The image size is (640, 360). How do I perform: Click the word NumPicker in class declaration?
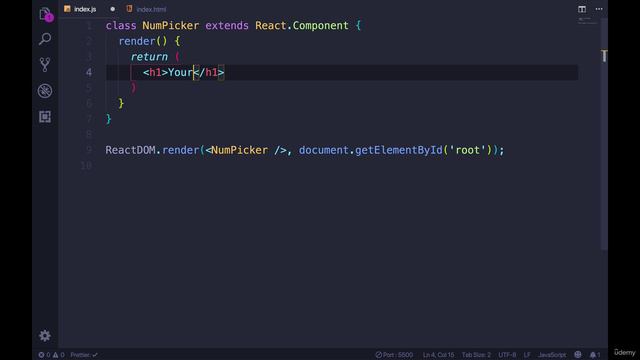171,26
